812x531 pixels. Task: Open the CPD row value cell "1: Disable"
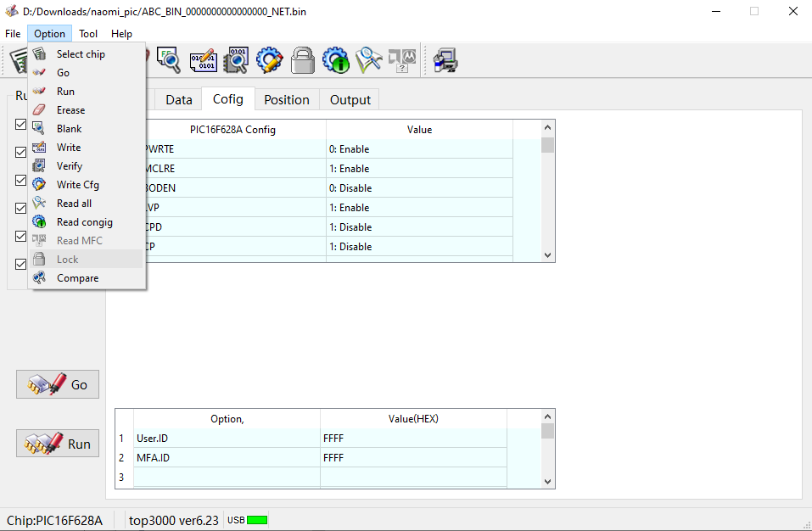419,227
